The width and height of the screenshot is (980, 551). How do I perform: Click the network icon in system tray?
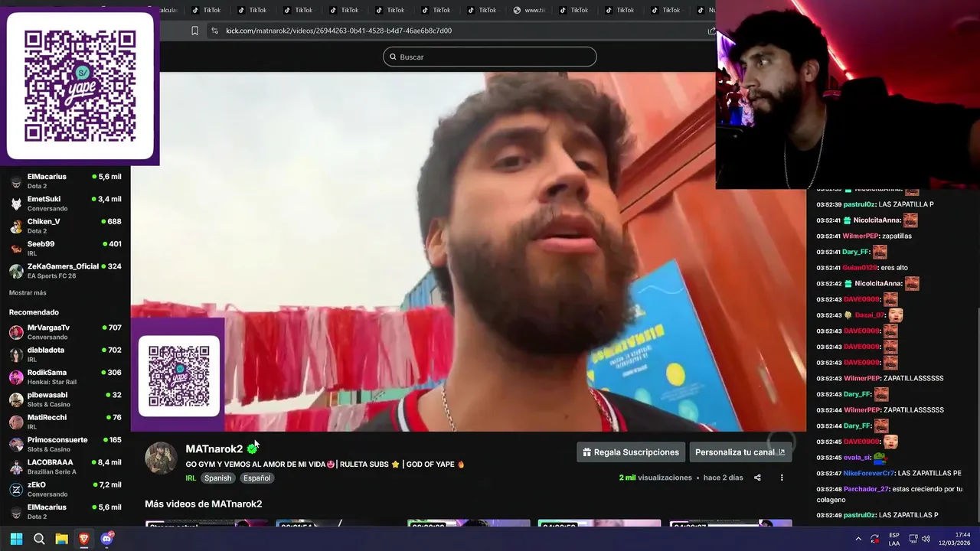[x=914, y=539]
